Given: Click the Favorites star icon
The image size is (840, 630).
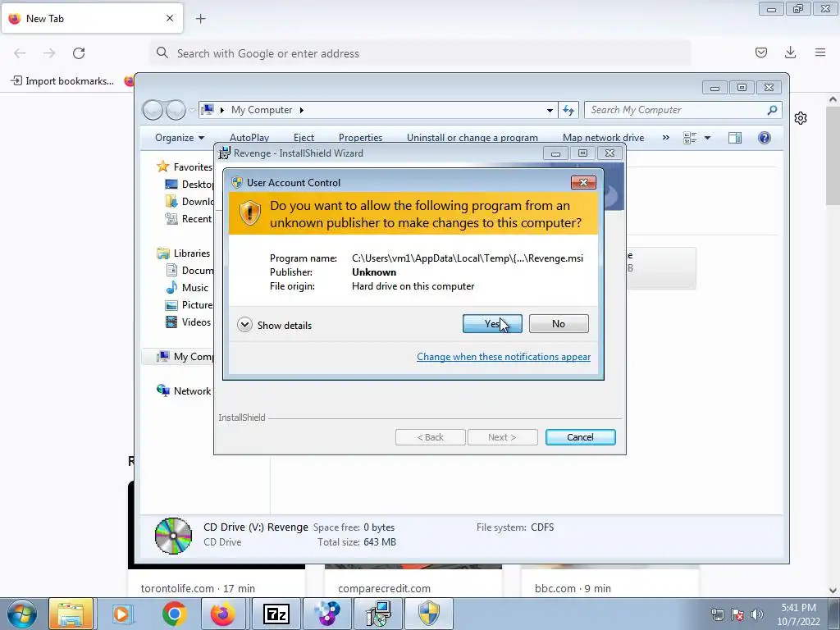Looking at the screenshot, I should (x=163, y=167).
